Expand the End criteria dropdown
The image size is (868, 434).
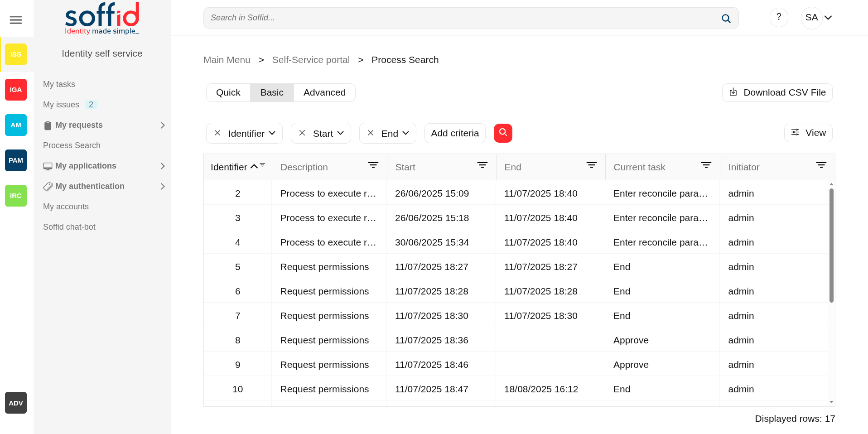pyautogui.click(x=406, y=133)
